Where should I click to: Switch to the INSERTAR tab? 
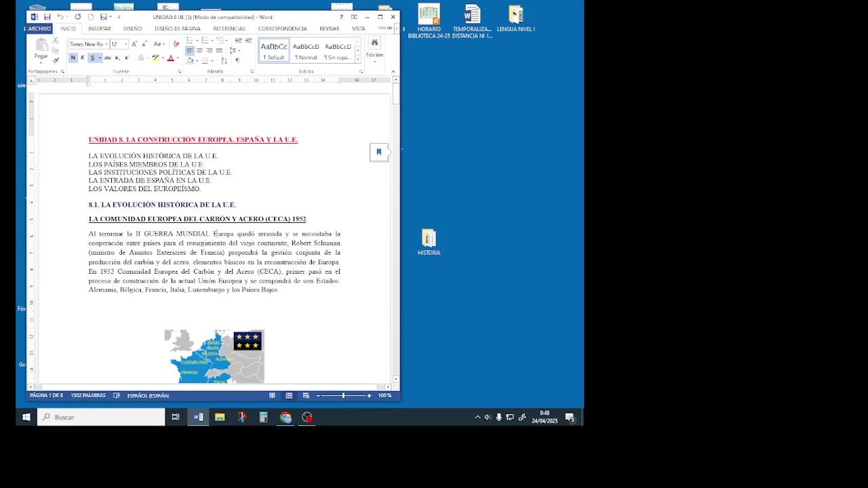100,28
